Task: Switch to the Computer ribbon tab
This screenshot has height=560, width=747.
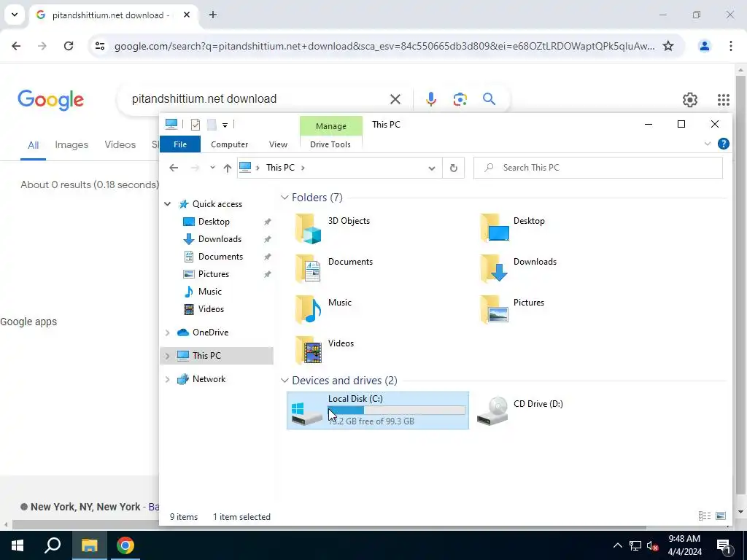Action: click(230, 144)
